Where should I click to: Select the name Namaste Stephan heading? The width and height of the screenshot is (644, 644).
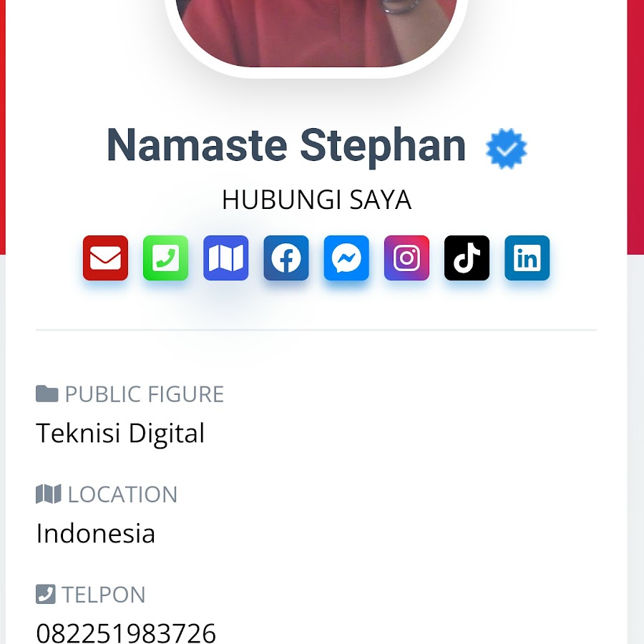tap(286, 145)
